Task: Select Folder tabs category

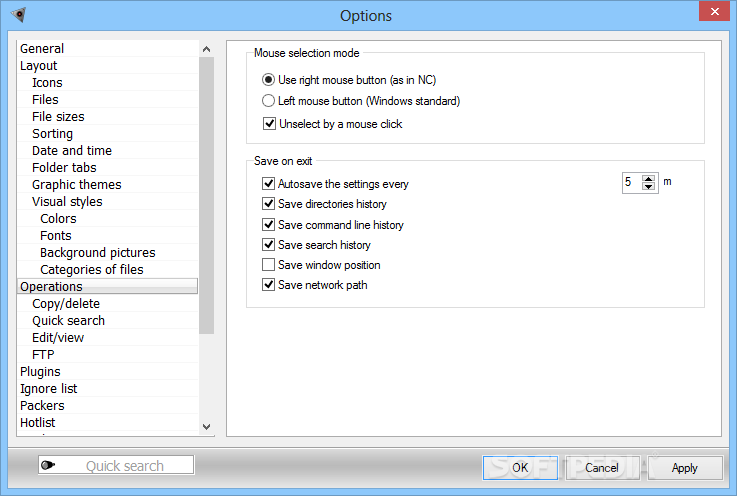Action: (108, 167)
